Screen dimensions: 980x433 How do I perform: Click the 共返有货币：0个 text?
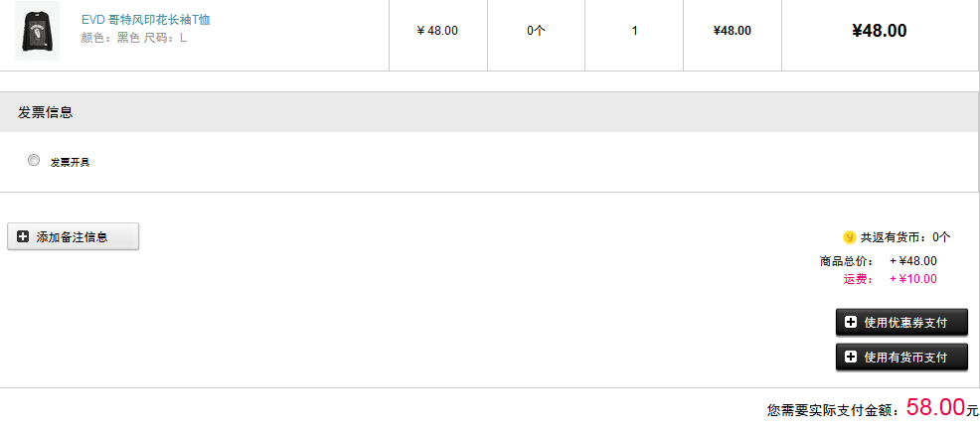pos(905,237)
